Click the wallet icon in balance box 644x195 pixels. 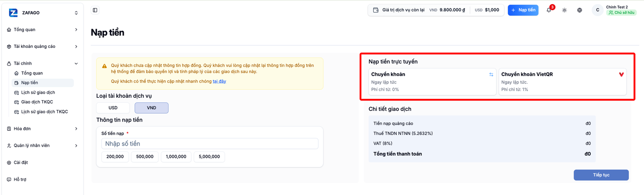coord(376,10)
